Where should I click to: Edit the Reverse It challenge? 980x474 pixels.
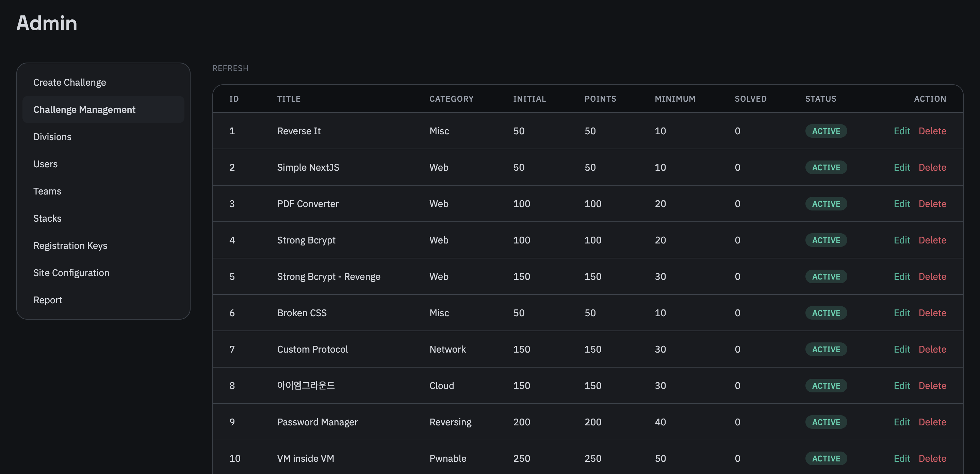902,131
